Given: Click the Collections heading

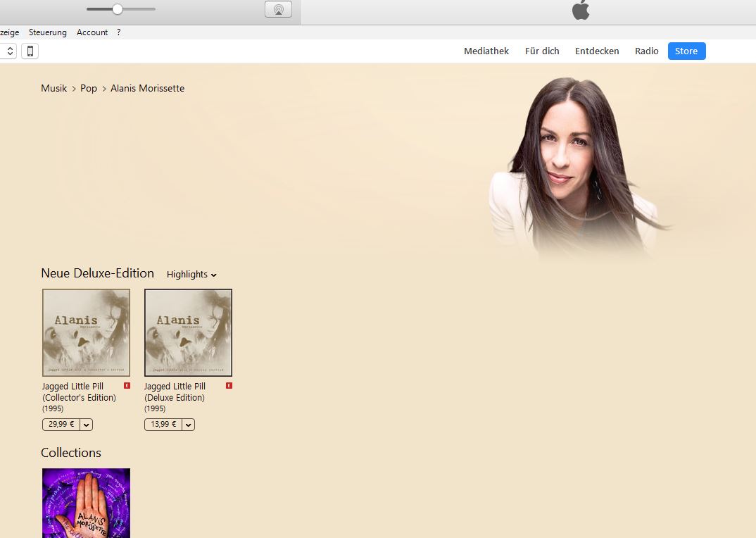Looking at the screenshot, I should pos(71,453).
